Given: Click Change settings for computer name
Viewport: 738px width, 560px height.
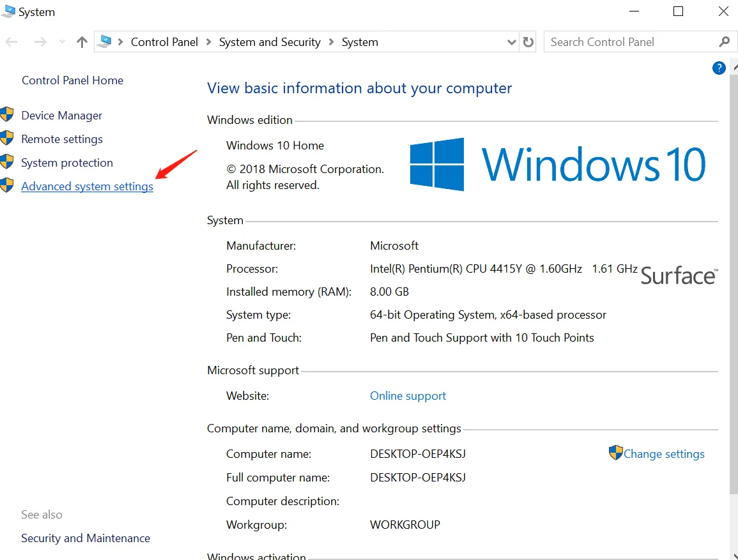Looking at the screenshot, I should pyautogui.click(x=664, y=454).
